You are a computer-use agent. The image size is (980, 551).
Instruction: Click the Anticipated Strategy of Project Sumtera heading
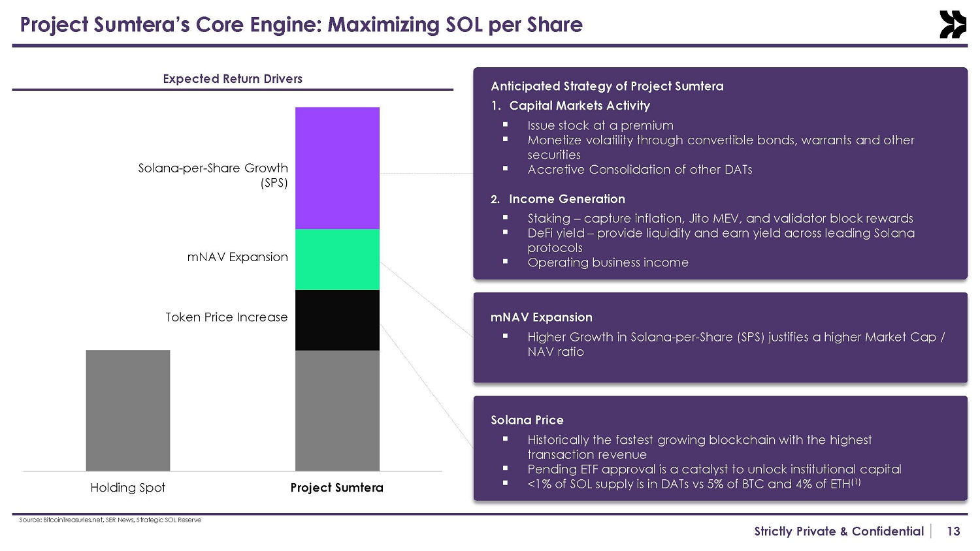[x=607, y=86]
